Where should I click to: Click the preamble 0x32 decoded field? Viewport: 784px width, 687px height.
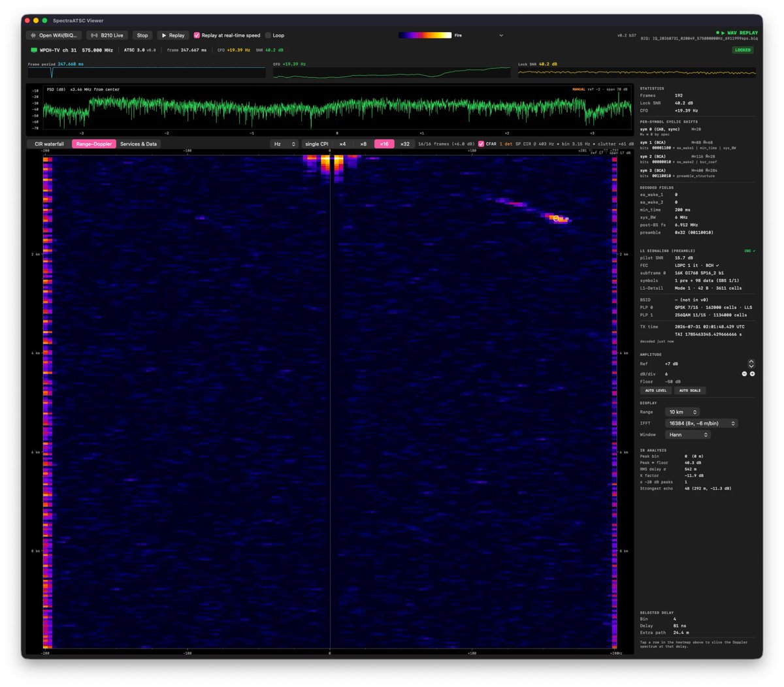[677, 232]
